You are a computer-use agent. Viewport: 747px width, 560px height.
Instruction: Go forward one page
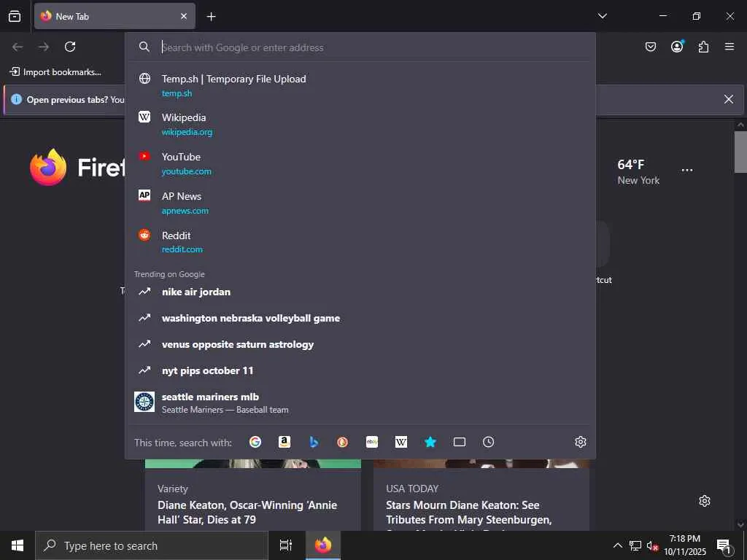44,47
